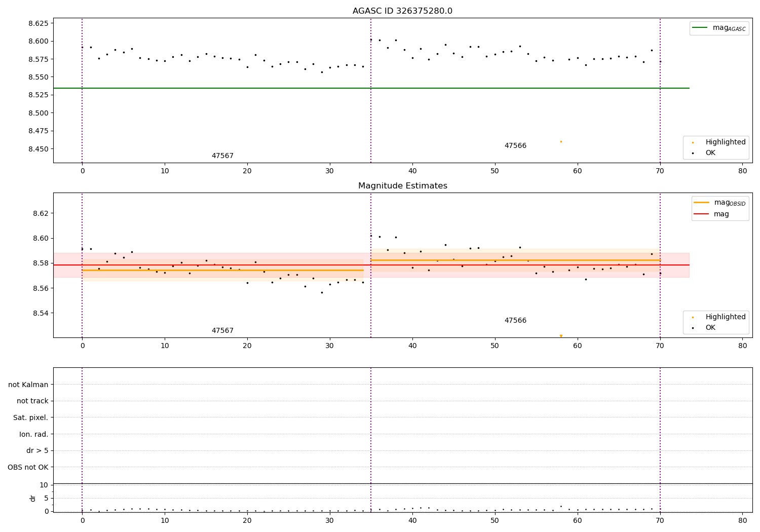Click x-axis tick 60 in the bottom plot
The height and width of the screenshot is (532, 760).
click(x=578, y=520)
